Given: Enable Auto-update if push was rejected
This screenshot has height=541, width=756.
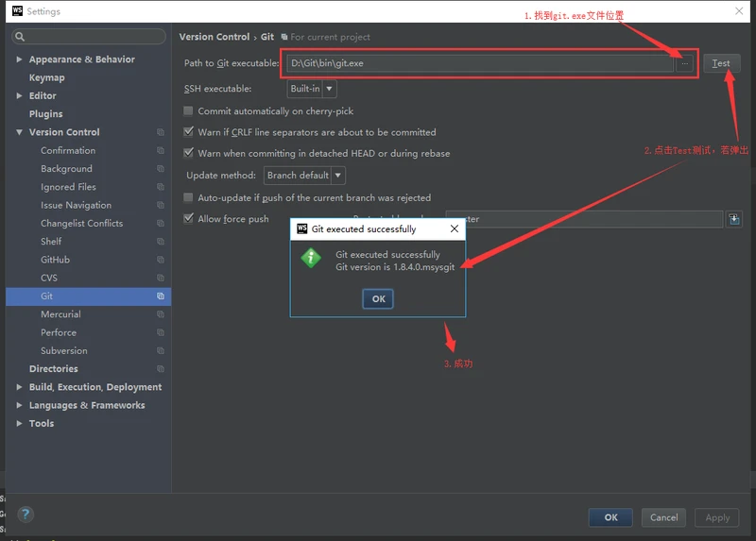Looking at the screenshot, I should pyautogui.click(x=188, y=197).
